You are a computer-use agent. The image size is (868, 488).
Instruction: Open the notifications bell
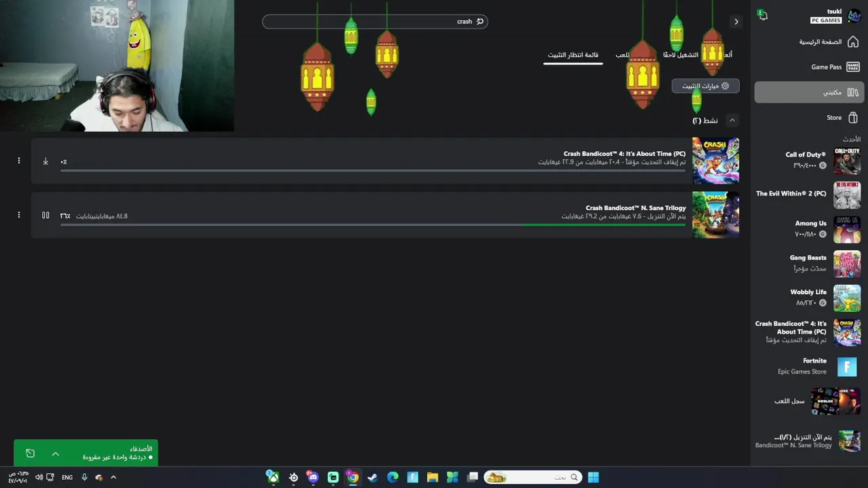(x=763, y=15)
